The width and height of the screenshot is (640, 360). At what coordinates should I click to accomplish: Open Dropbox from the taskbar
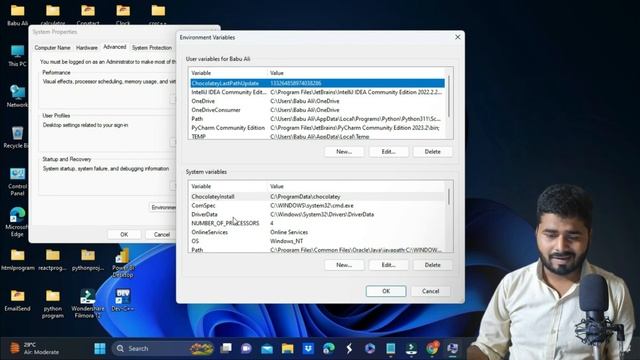point(308,349)
